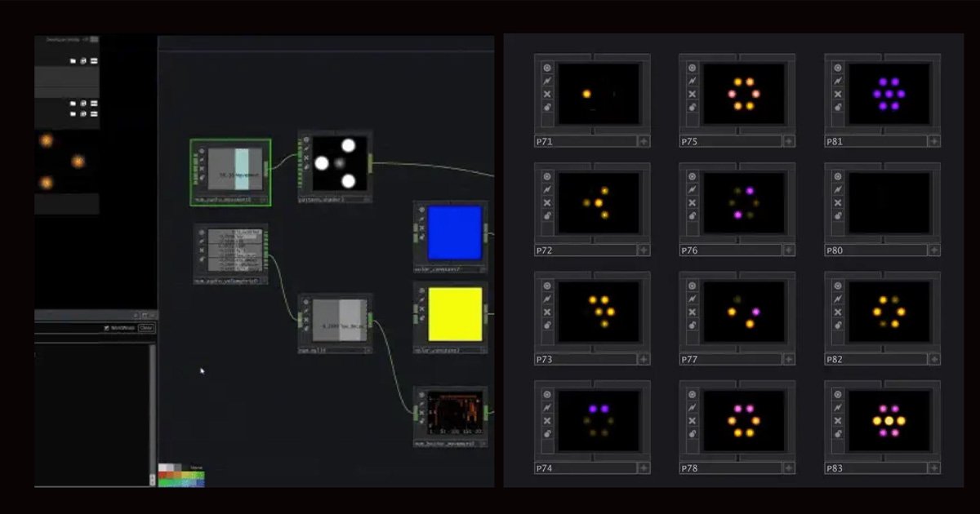Toggle the lock flag on P76 node
The image size is (980, 514).
[693, 216]
